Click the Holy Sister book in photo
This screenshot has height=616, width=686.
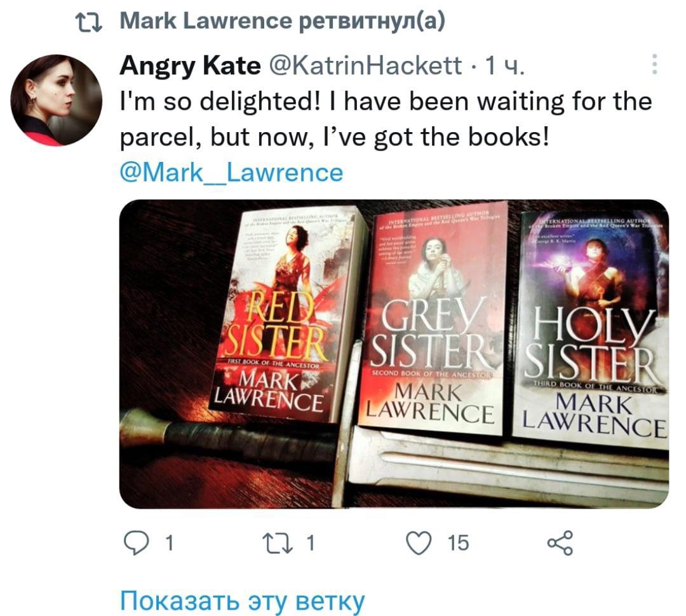591,330
